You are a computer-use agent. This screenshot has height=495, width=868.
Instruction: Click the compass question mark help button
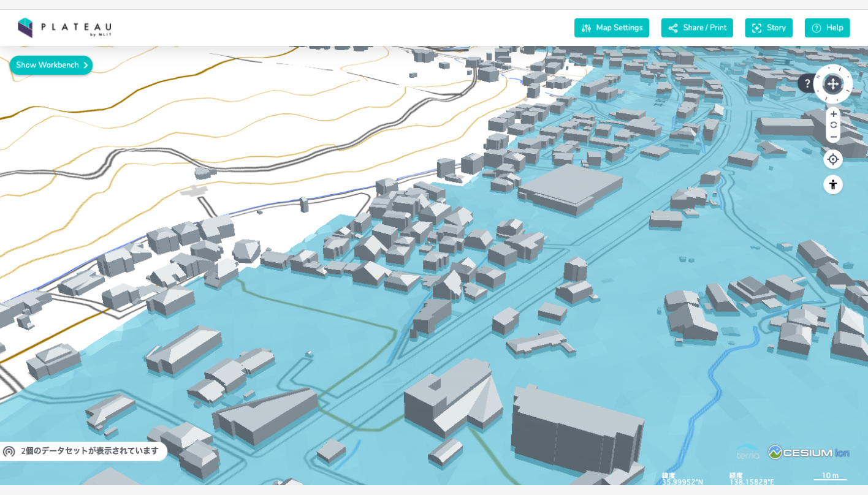[x=807, y=83]
